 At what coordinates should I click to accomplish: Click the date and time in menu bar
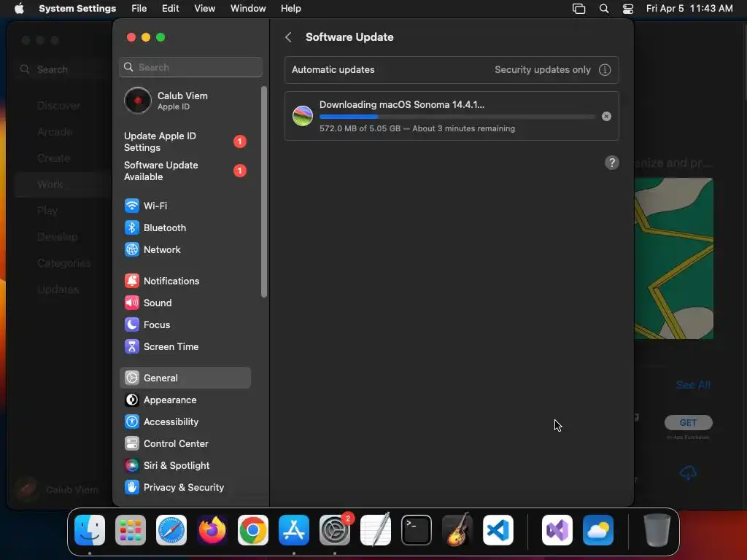[689, 9]
